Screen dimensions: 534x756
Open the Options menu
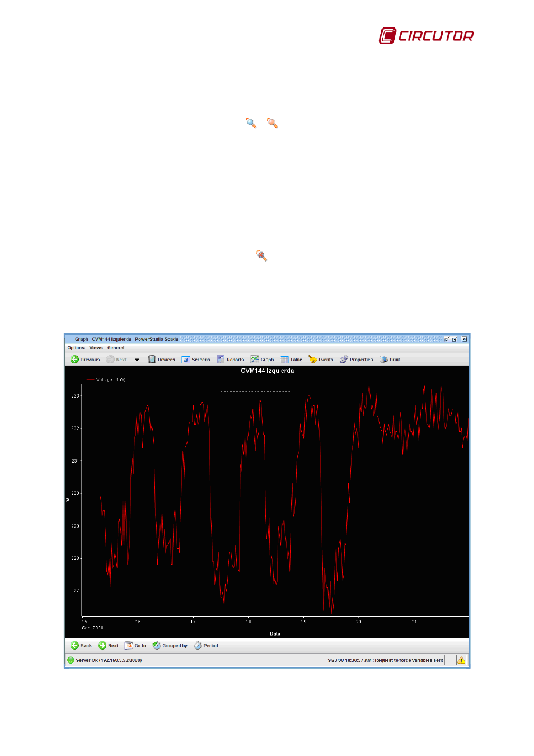click(x=76, y=348)
